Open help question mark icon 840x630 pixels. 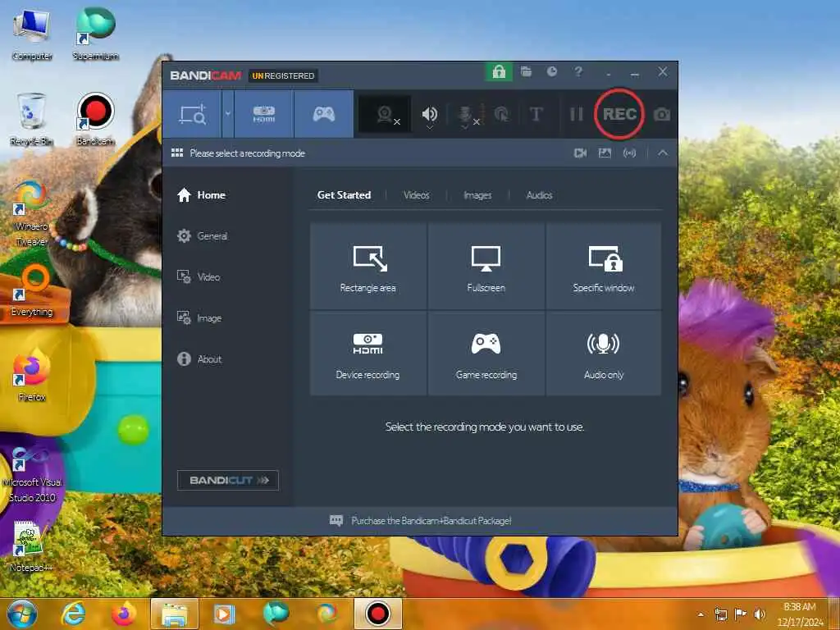click(578, 72)
